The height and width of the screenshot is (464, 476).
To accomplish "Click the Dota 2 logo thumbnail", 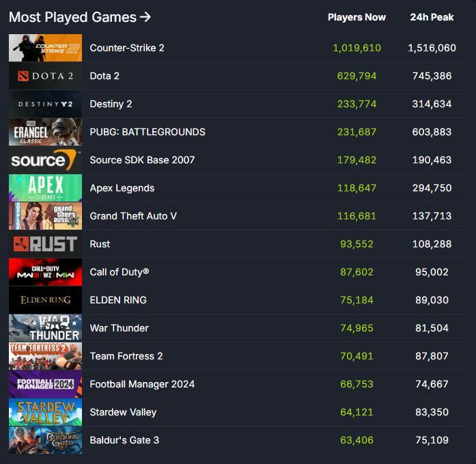I will coord(45,76).
